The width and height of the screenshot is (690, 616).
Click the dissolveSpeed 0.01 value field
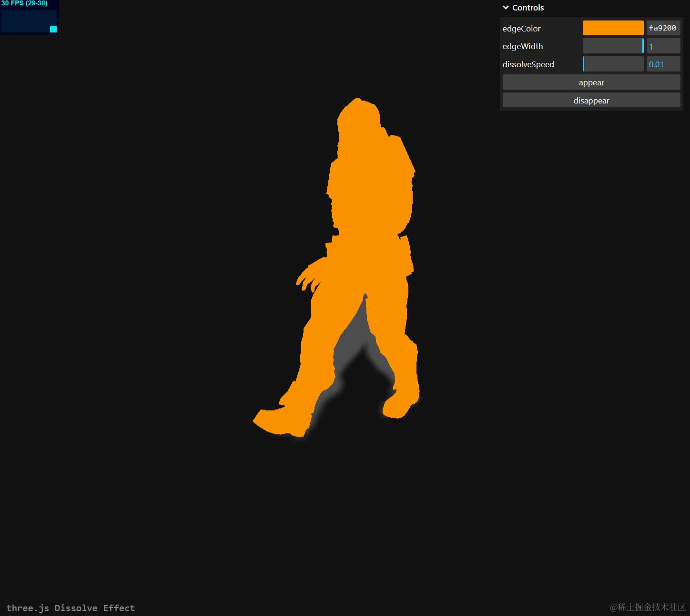pyautogui.click(x=663, y=64)
